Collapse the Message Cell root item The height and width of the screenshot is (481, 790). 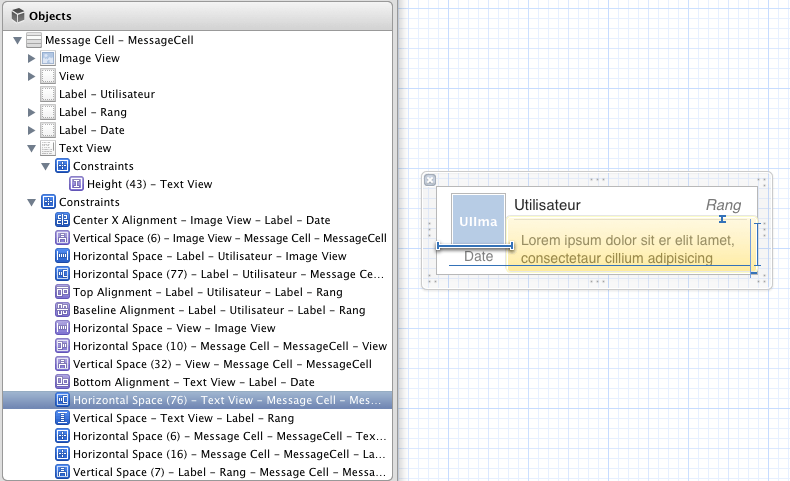click(x=17, y=40)
